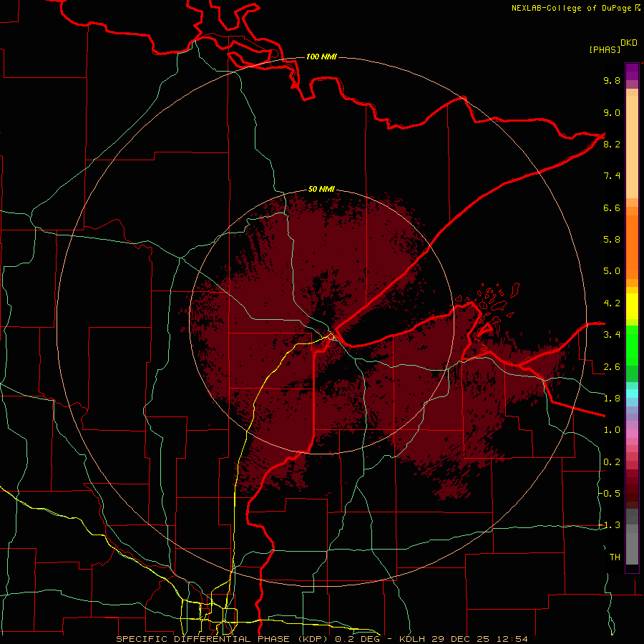Click the 6.6 scale label

(612, 208)
